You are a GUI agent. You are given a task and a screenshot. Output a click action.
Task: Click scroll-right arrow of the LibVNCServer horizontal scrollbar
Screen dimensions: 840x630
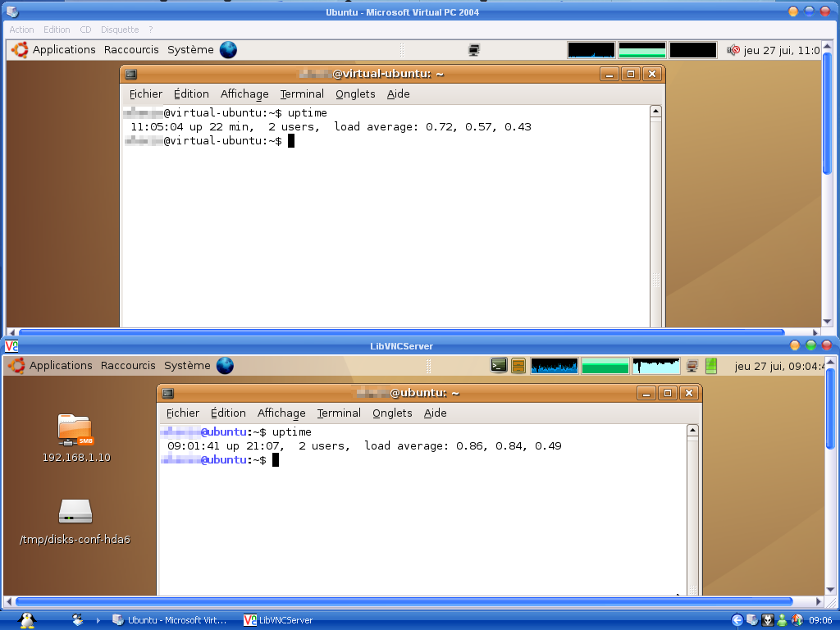[x=819, y=601]
